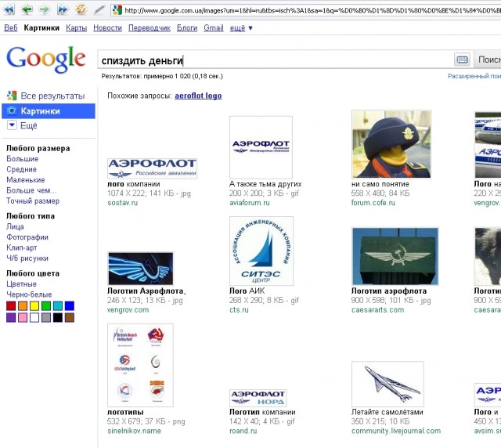This screenshot has height=448, width=501.
Task: Pick the brown color swatch
Action: tap(70, 317)
